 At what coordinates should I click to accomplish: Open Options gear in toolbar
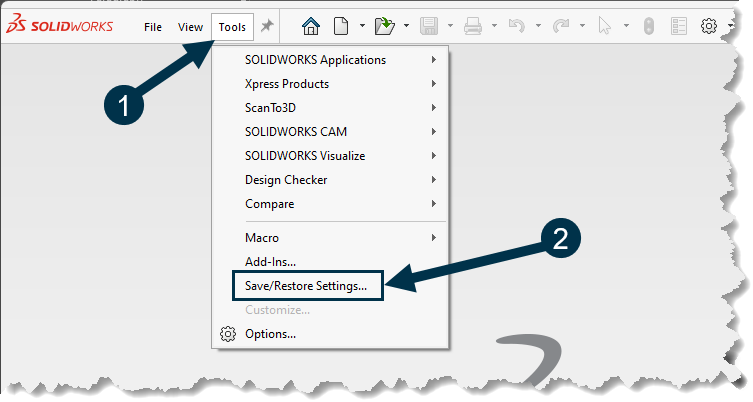pyautogui.click(x=709, y=26)
